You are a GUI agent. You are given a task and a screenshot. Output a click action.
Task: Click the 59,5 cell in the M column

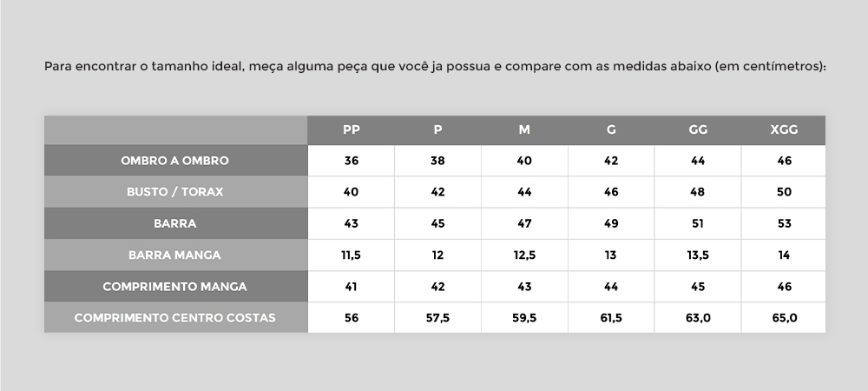[x=524, y=318]
